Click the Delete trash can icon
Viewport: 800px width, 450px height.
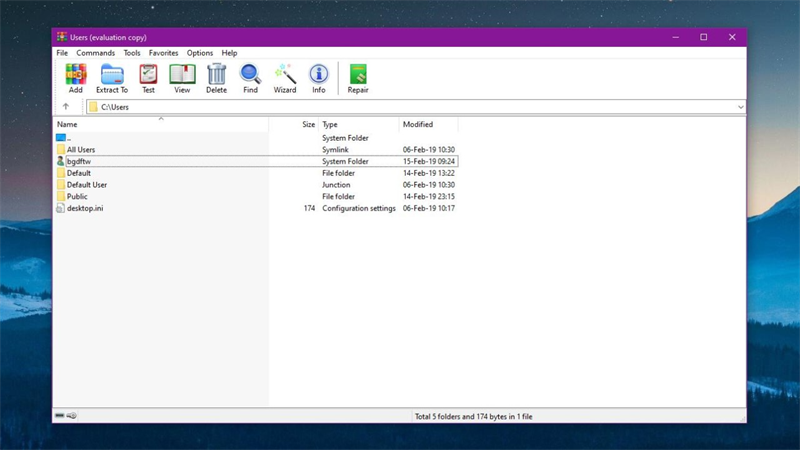[216, 74]
